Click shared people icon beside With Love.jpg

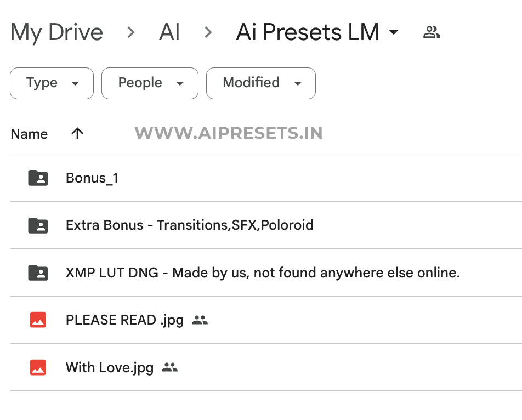point(169,367)
